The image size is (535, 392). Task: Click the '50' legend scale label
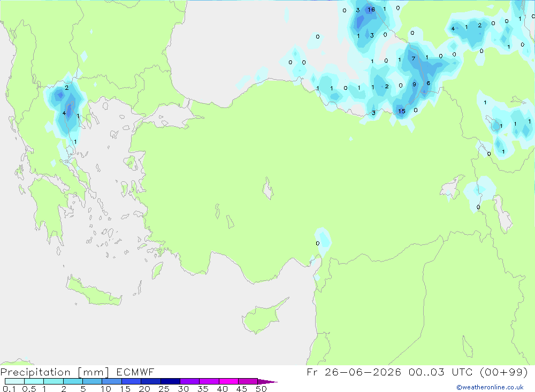(x=261, y=389)
